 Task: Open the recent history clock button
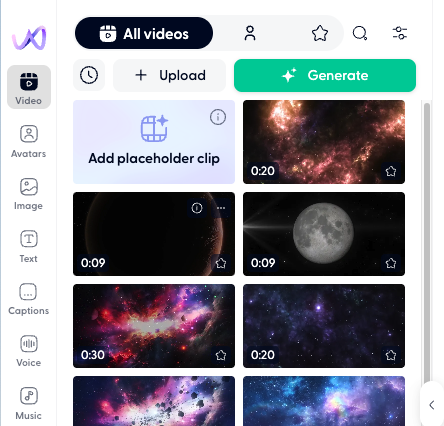point(89,75)
